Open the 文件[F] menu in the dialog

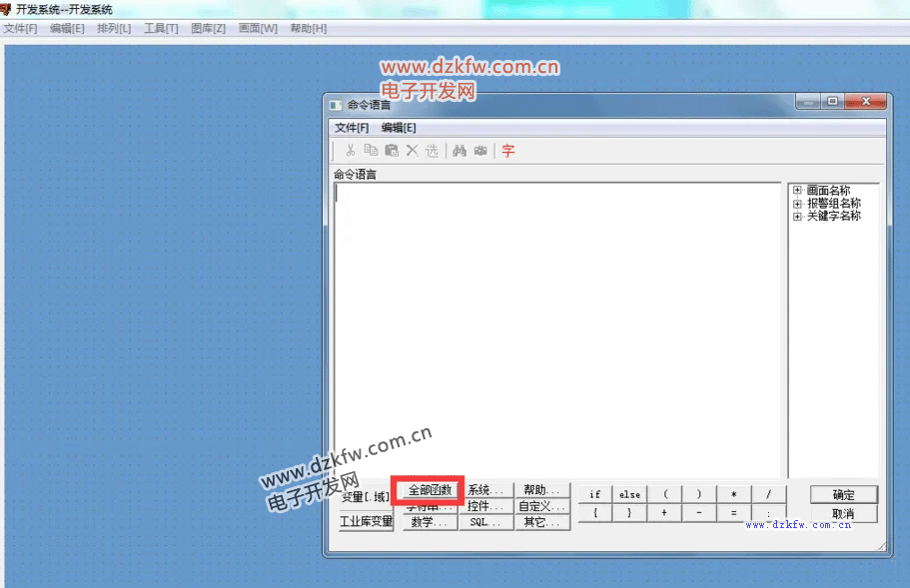click(352, 128)
